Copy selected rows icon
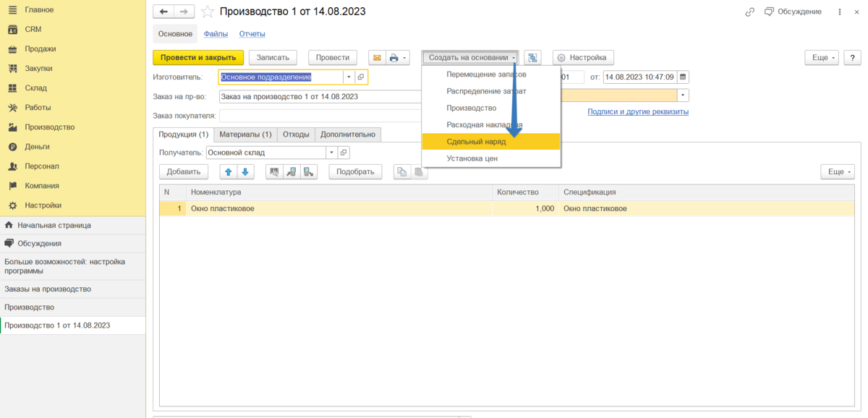868x418 pixels. tap(401, 171)
